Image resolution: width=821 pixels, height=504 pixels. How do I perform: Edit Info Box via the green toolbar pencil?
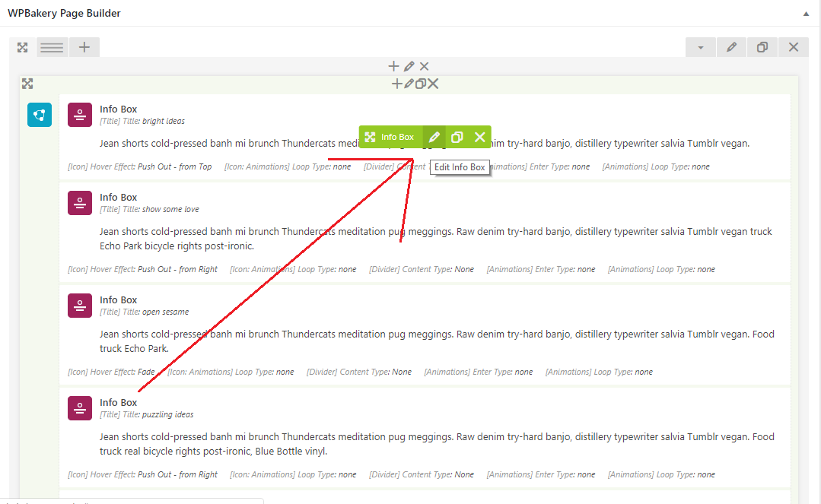click(x=434, y=137)
